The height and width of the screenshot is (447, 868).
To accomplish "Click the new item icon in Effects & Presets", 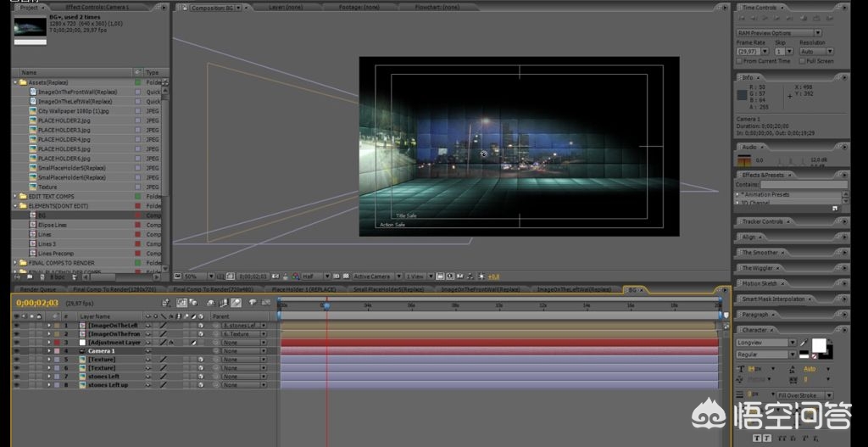I will tap(834, 208).
